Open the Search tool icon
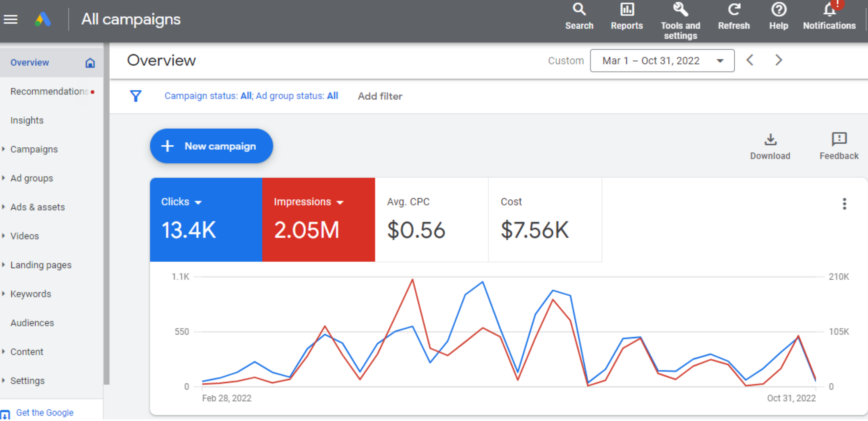This screenshot has height=421, width=868. click(579, 10)
